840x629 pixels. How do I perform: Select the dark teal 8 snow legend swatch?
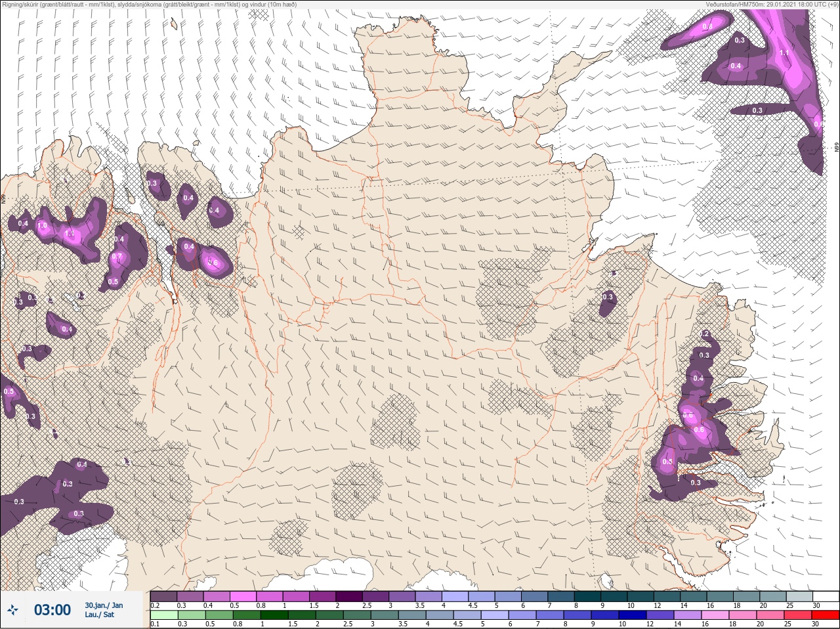point(587,596)
